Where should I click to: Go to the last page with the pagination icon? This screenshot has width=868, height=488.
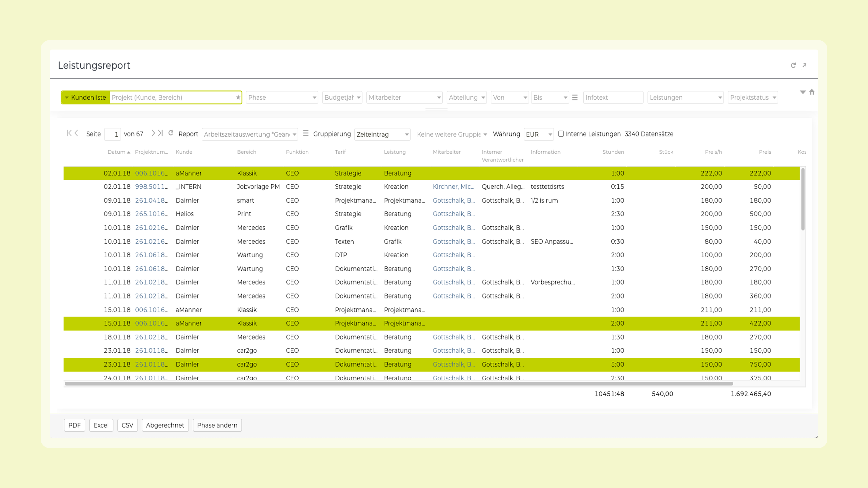point(161,133)
